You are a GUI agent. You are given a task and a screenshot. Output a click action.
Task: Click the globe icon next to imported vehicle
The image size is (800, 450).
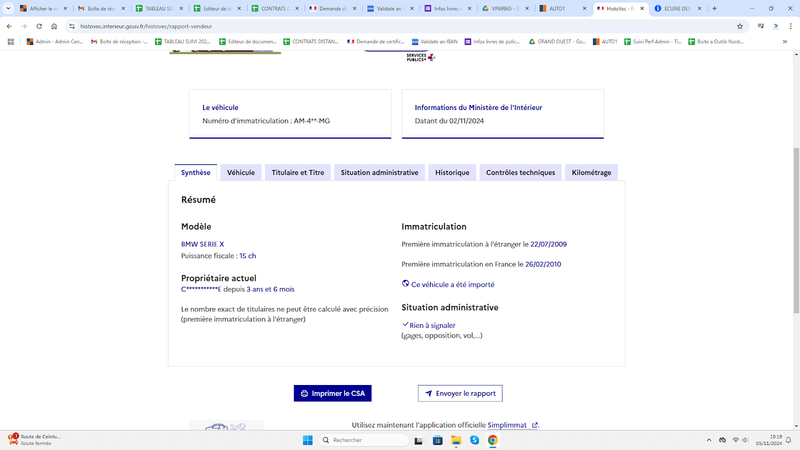click(406, 284)
